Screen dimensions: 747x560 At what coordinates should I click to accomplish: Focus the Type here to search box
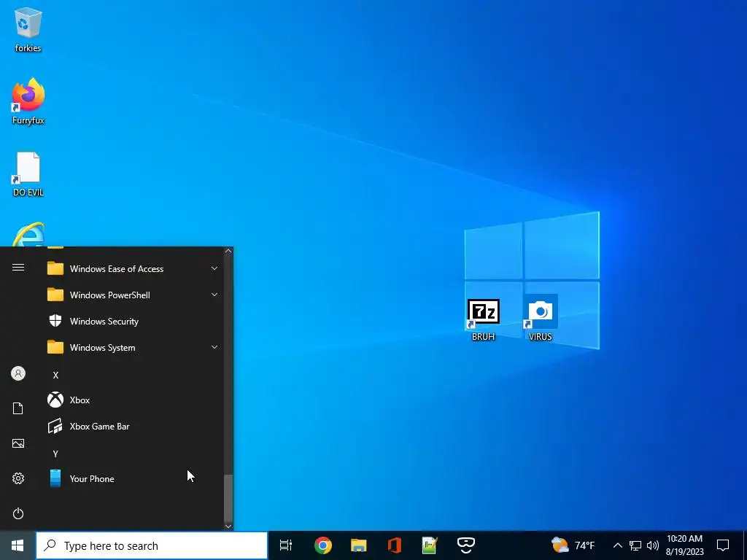pos(152,545)
